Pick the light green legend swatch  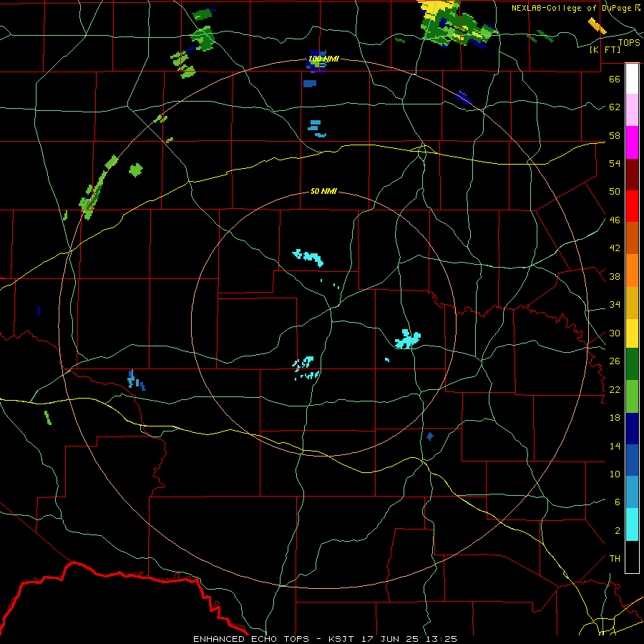point(632,396)
